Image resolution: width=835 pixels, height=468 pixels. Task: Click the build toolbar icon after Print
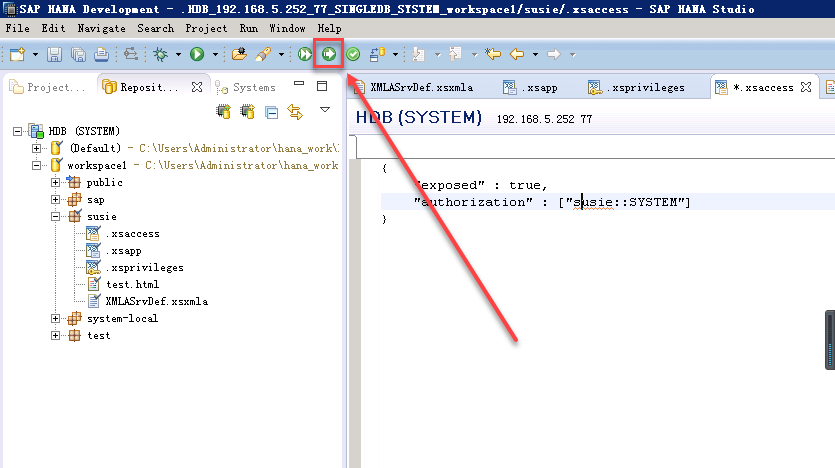pyautogui.click(x=131, y=54)
